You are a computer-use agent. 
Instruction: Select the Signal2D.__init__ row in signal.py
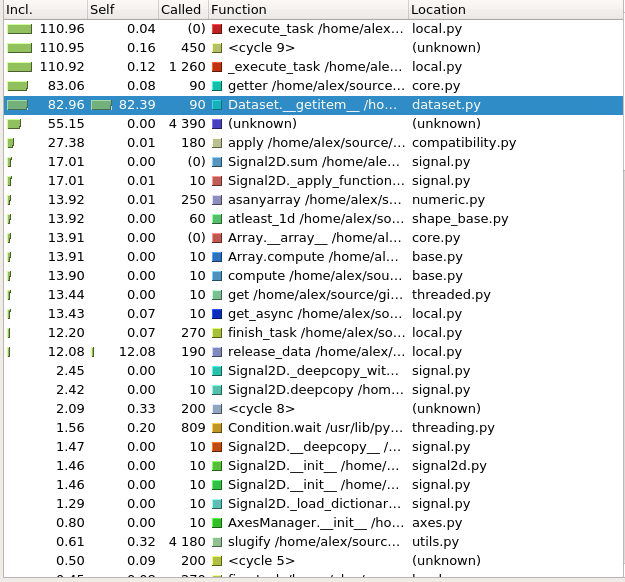click(x=313, y=485)
